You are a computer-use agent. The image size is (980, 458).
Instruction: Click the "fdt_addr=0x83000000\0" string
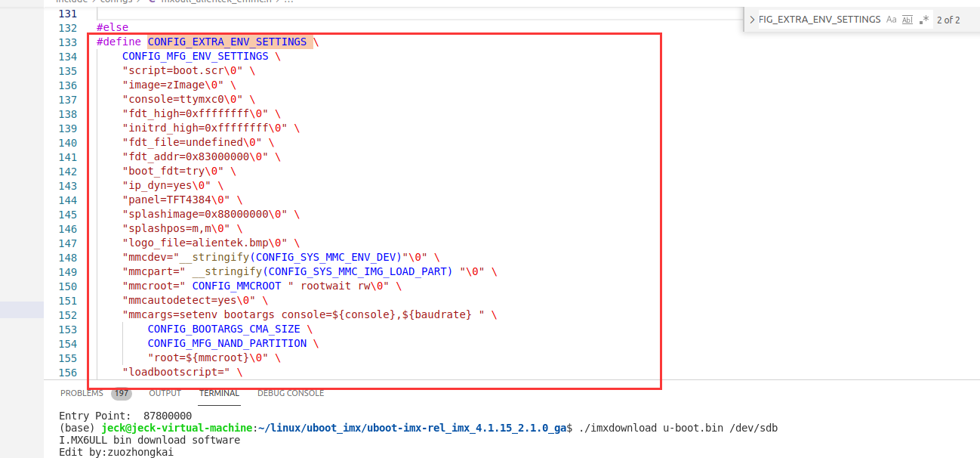click(196, 157)
